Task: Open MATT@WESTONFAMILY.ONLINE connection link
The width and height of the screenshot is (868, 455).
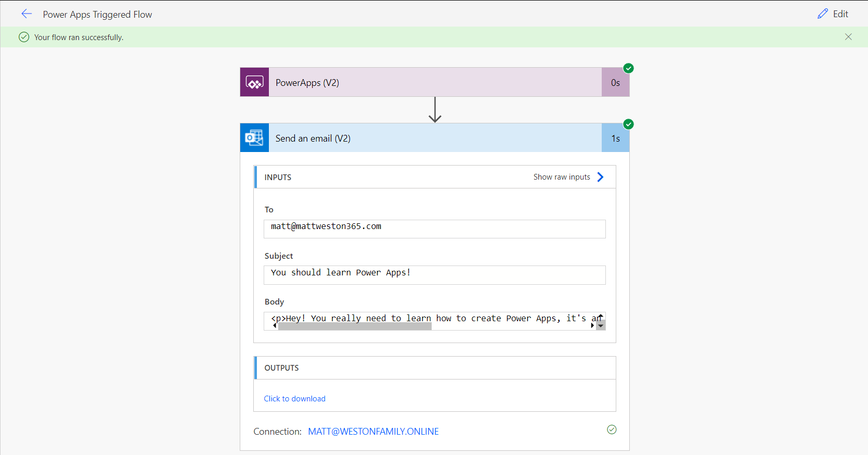Action: pyautogui.click(x=373, y=432)
